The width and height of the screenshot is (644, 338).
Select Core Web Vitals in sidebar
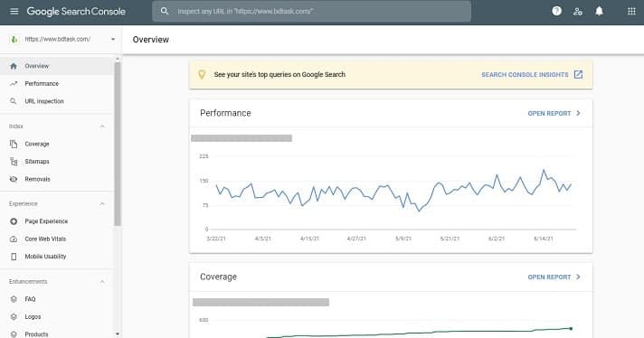pyautogui.click(x=57, y=239)
